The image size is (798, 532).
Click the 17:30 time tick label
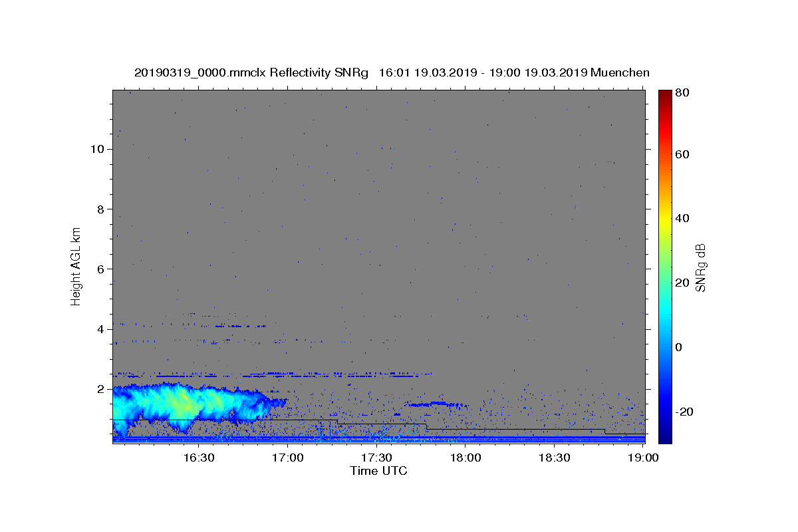tap(376, 458)
